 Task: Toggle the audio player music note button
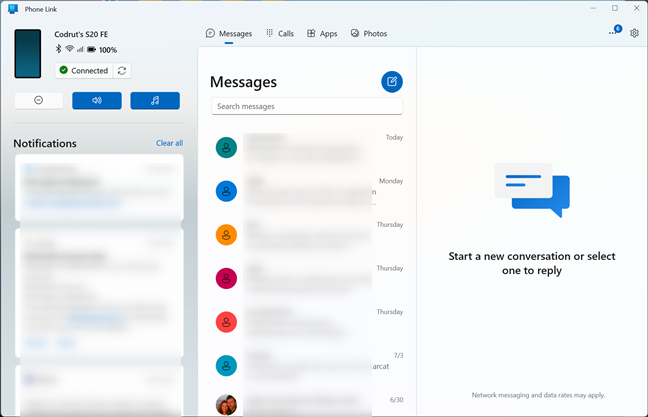pos(155,100)
